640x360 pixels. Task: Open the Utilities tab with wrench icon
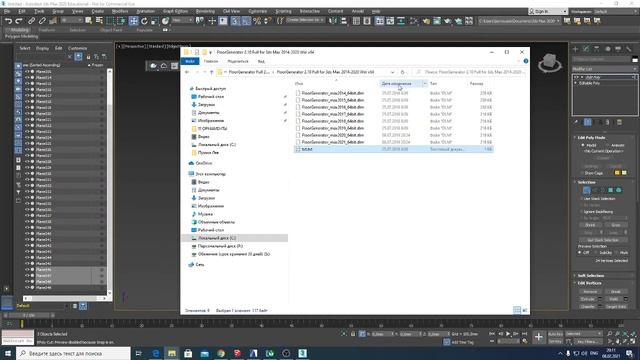point(629,49)
